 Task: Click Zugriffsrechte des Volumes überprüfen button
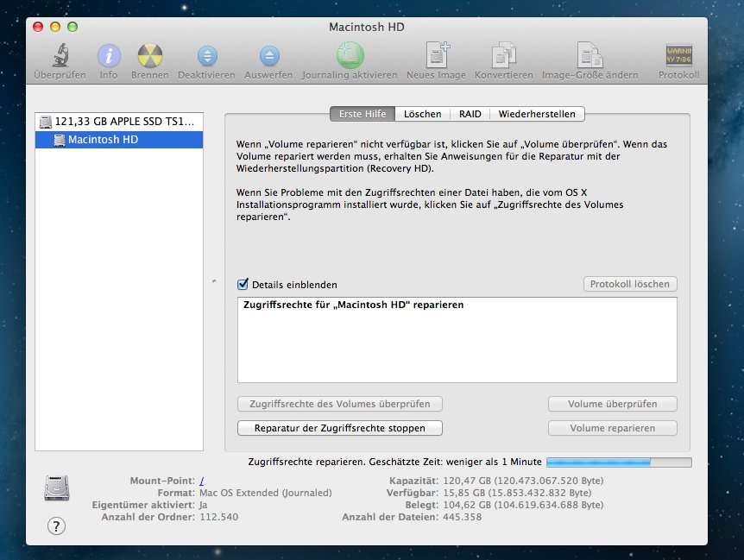tap(340, 404)
